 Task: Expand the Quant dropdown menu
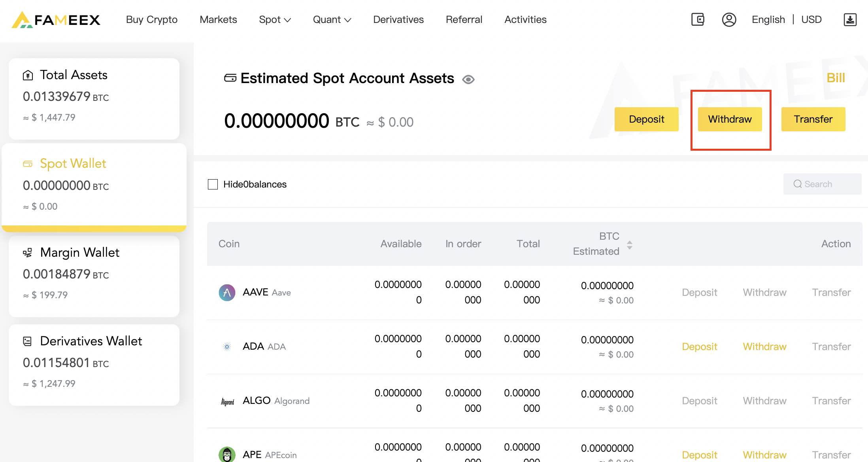[332, 19]
